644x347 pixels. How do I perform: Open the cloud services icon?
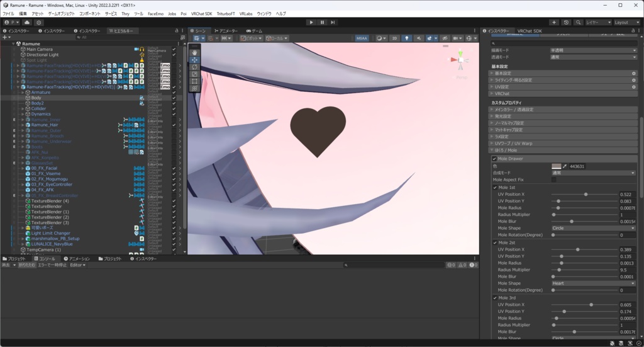(x=27, y=22)
